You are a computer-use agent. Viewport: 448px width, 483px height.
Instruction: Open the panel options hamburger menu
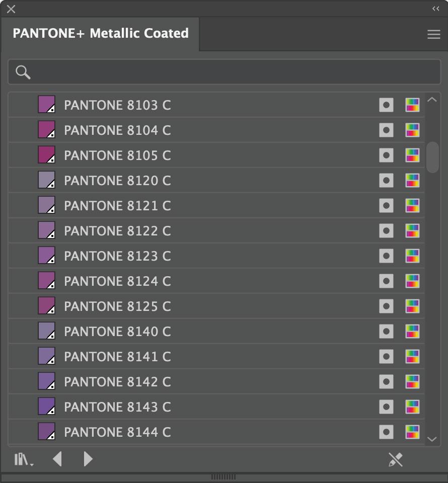[x=433, y=34]
